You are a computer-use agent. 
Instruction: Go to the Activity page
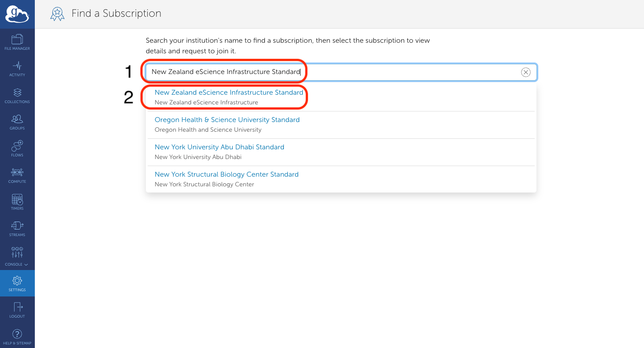point(17,69)
